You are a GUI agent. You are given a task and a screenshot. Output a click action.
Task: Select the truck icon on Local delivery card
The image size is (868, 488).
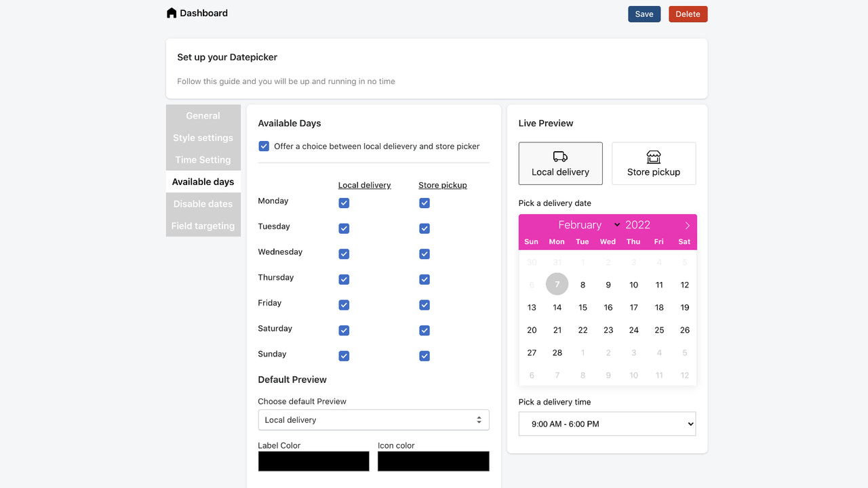560,155
